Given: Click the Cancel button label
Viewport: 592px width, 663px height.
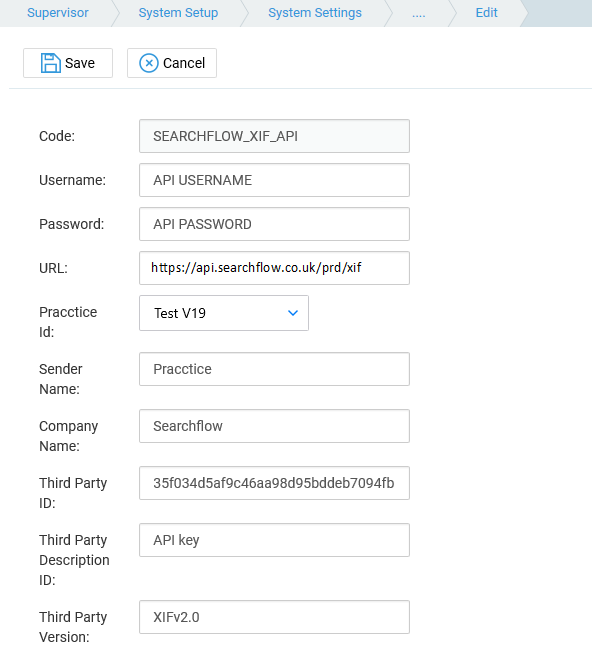Looking at the screenshot, I should tap(184, 63).
